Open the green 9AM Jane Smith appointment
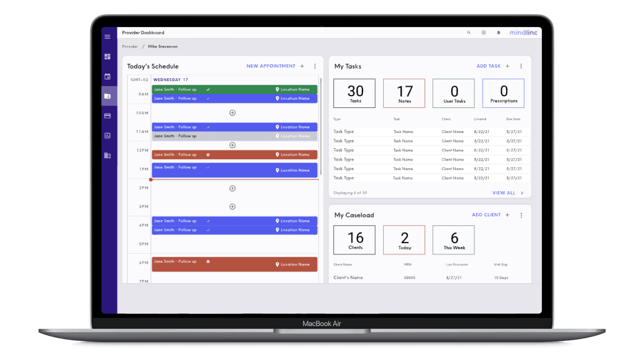644x362 pixels. [x=234, y=89]
